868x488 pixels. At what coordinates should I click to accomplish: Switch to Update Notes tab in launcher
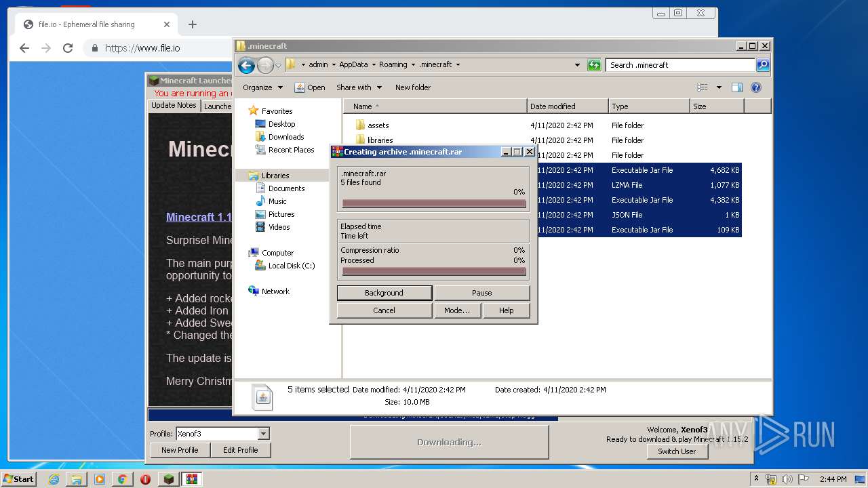tap(174, 105)
